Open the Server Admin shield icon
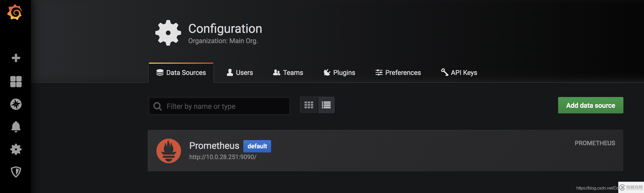 (x=16, y=172)
